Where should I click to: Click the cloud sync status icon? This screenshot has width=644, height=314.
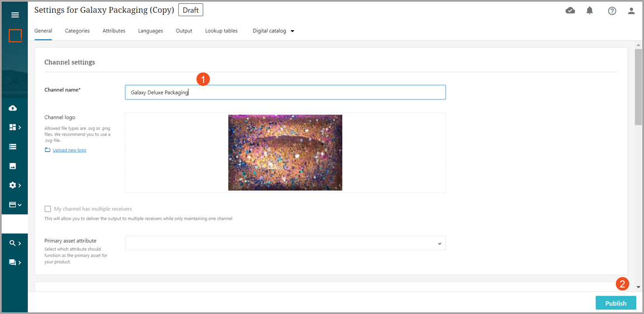570,11
